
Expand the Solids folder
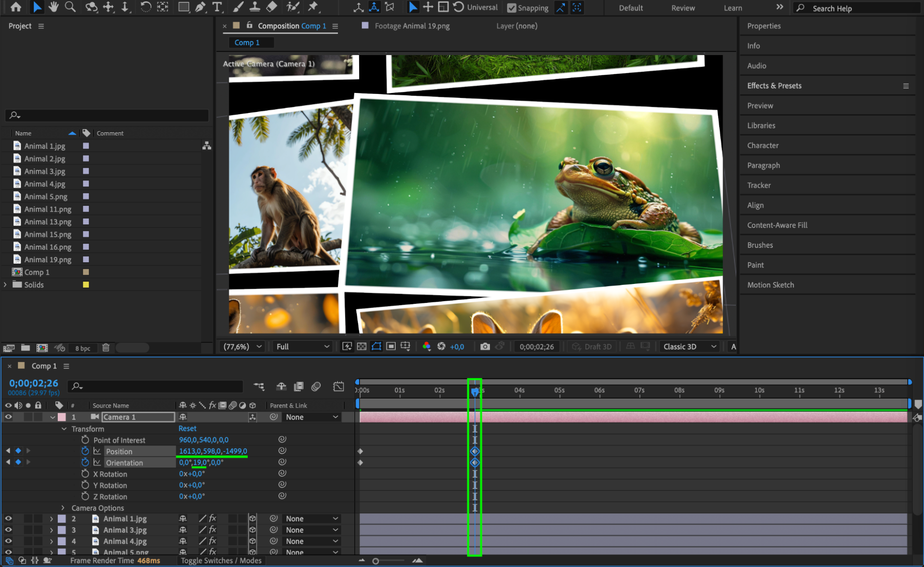(x=6, y=285)
